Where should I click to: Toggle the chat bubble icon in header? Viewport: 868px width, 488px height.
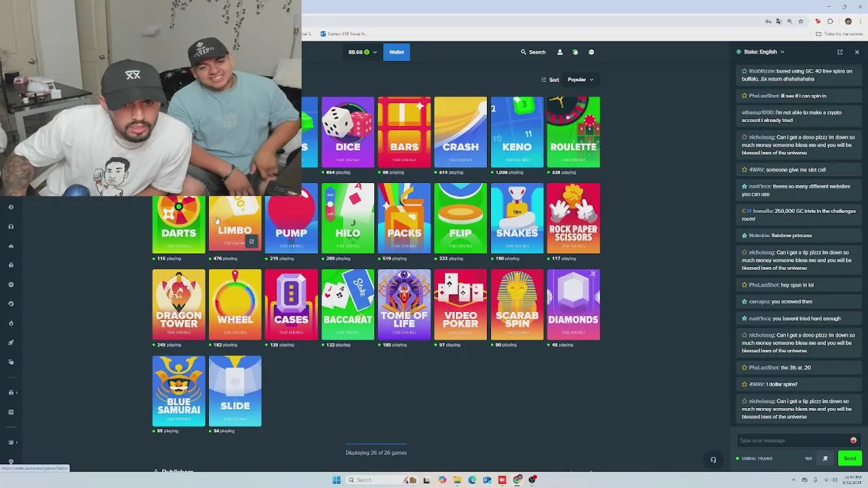click(591, 52)
